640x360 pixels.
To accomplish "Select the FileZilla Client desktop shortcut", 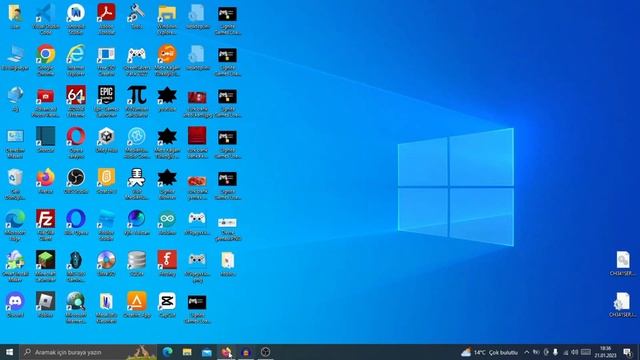I will tap(46, 224).
